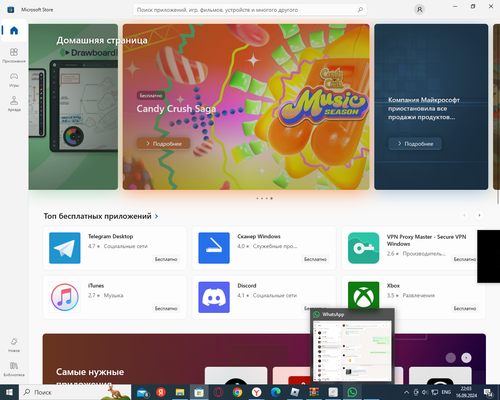Open the iTunes app entry
This screenshot has width=500, height=400.
114,297
